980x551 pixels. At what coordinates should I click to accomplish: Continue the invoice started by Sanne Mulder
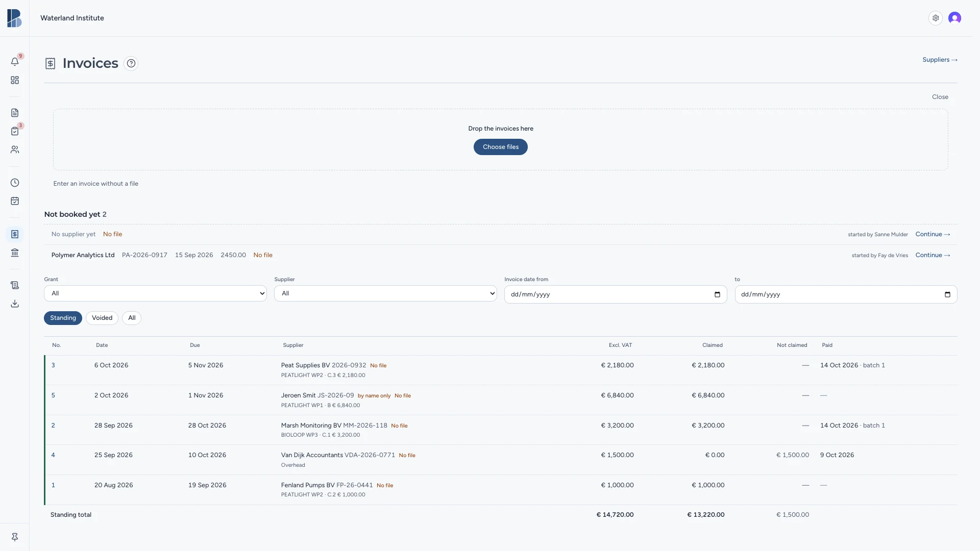pyautogui.click(x=933, y=234)
